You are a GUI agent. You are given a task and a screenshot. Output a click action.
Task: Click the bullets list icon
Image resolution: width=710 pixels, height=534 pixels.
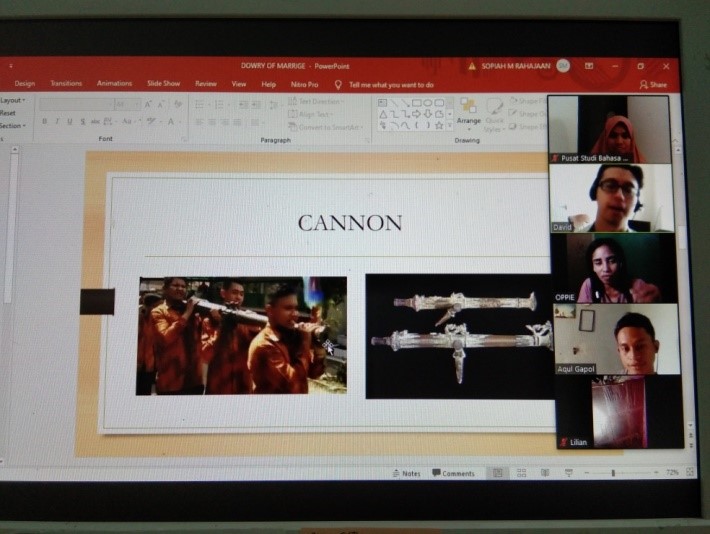tap(201, 105)
